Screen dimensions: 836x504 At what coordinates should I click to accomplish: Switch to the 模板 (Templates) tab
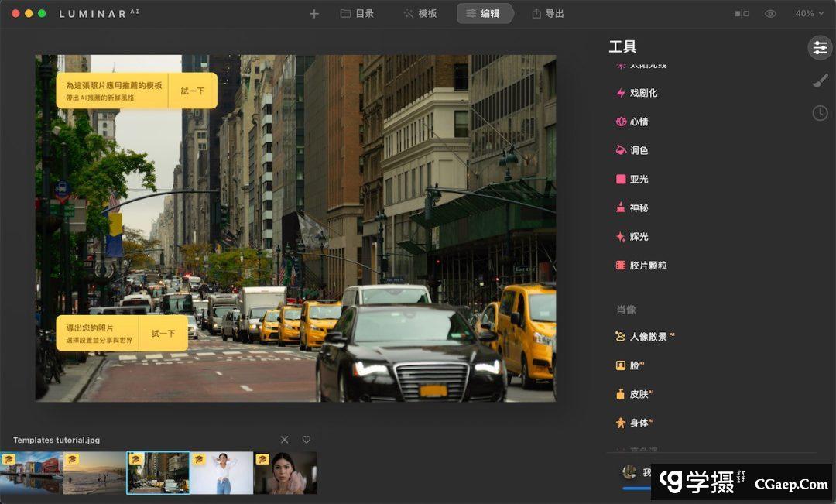pyautogui.click(x=420, y=14)
